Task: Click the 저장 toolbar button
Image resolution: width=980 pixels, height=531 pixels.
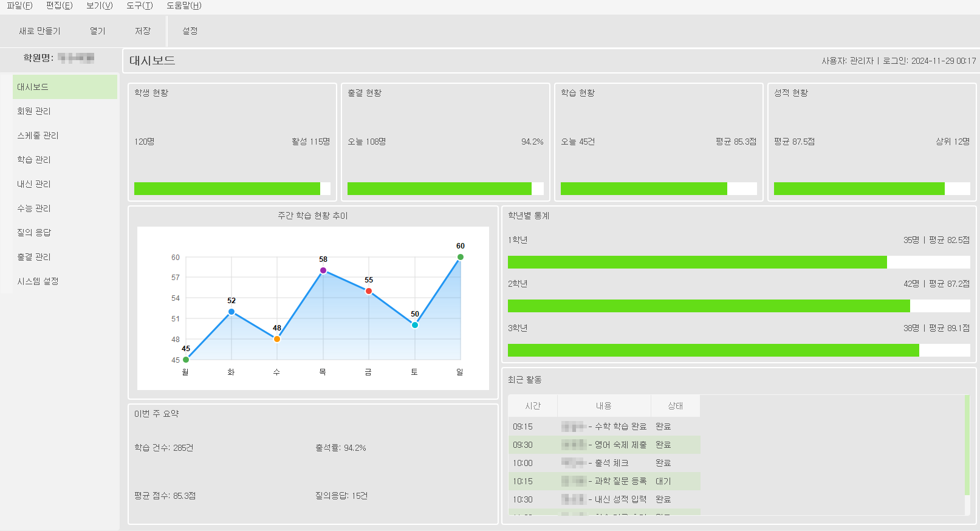Action: pos(143,31)
